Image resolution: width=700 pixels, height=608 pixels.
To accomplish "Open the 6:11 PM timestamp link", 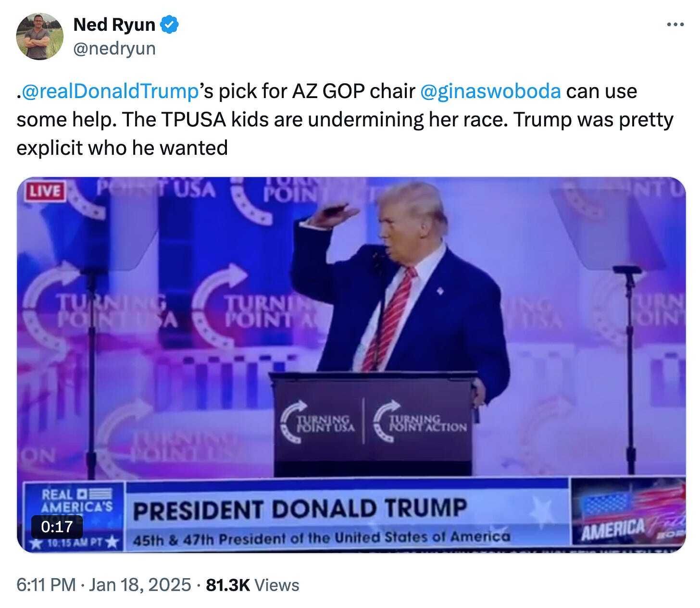I will click(46, 585).
